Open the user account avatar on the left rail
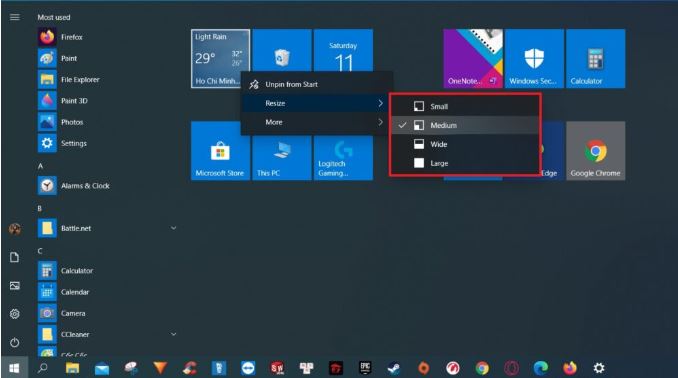The image size is (678, 378). pos(15,229)
